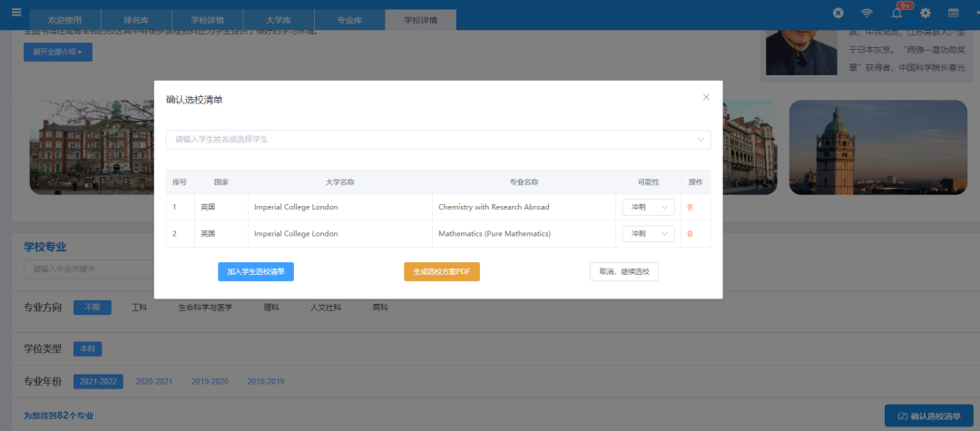The width and height of the screenshot is (980, 431).
Task: Click the 学校专业 section heading
Action: click(x=45, y=248)
